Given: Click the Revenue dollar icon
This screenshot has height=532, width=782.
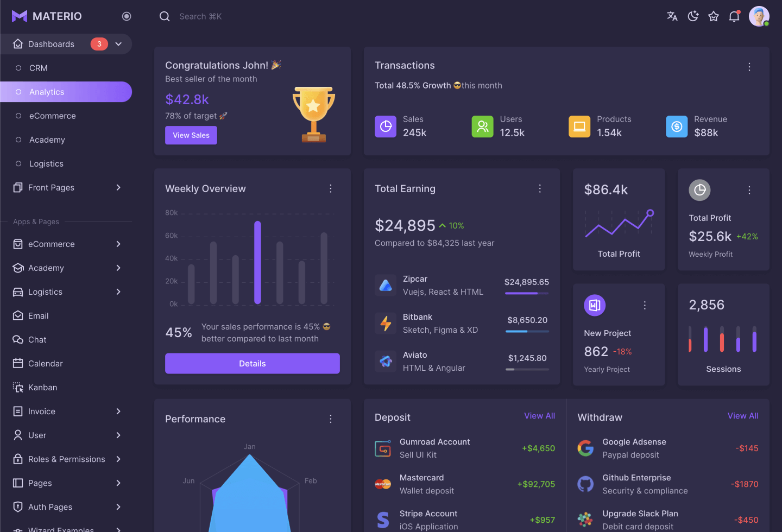Looking at the screenshot, I should click(677, 126).
